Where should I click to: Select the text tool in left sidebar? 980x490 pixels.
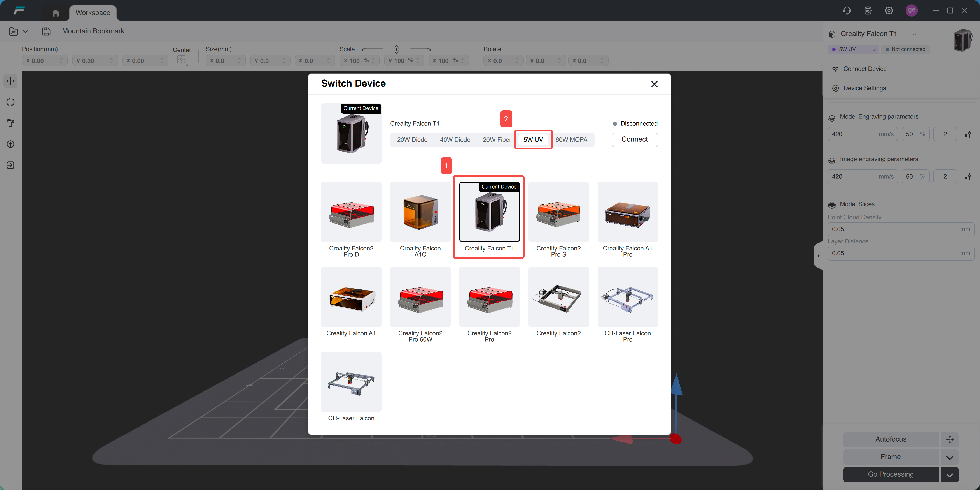click(11, 123)
